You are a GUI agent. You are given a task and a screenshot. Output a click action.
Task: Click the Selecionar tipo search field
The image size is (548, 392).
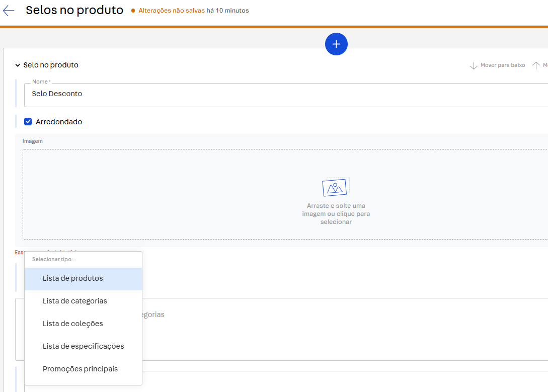(83, 260)
